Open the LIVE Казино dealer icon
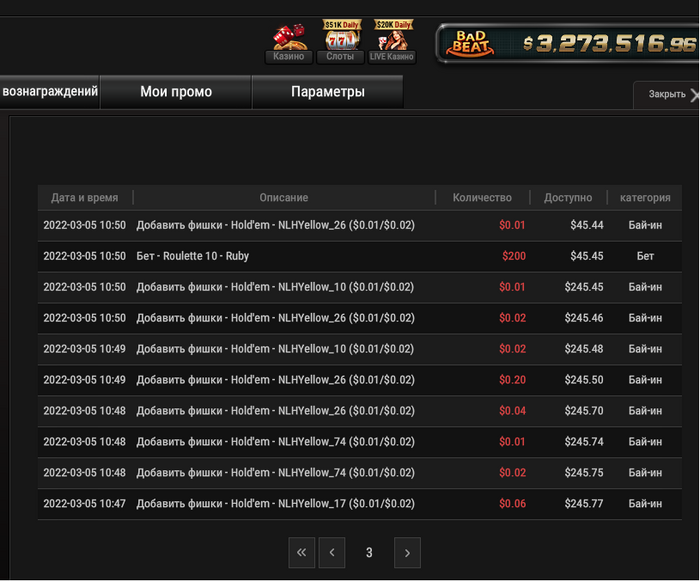 click(392, 42)
